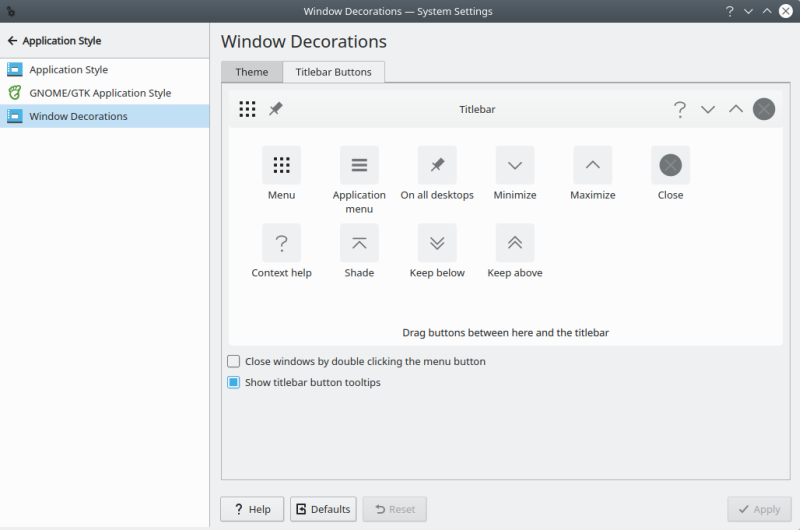Click the pin icon in titlebar preview

(276, 109)
